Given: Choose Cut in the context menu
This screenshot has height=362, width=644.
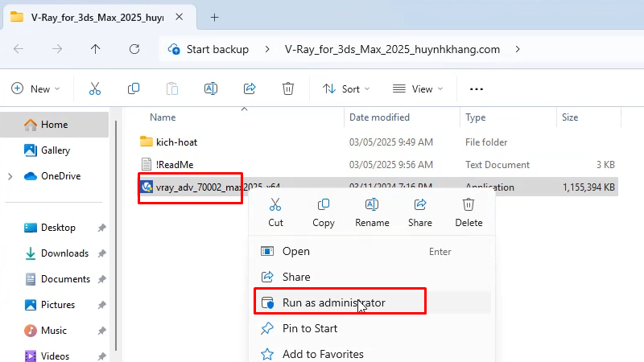Looking at the screenshot, I should pos(275,212).
